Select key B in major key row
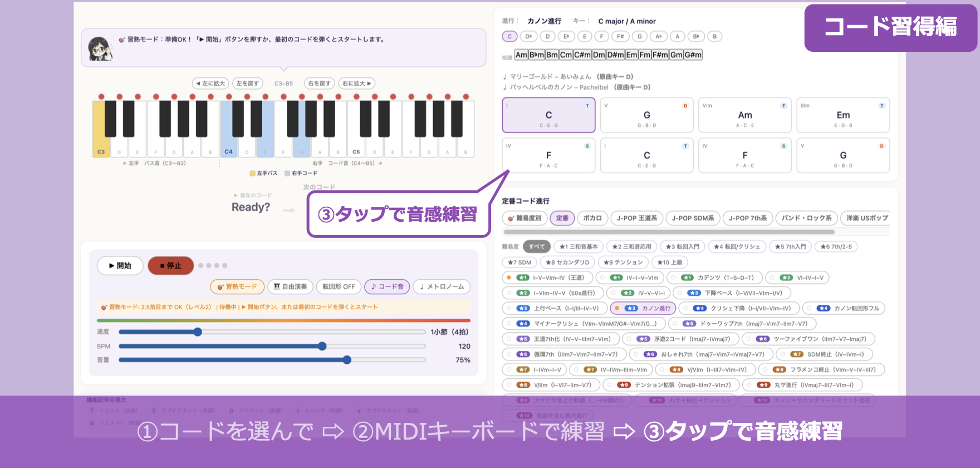This screenshot has height=468, width=980. click(x=715, y=36)
